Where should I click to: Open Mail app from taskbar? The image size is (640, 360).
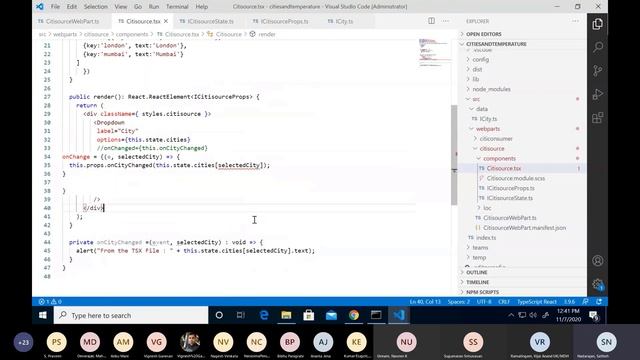coord(331,315)
